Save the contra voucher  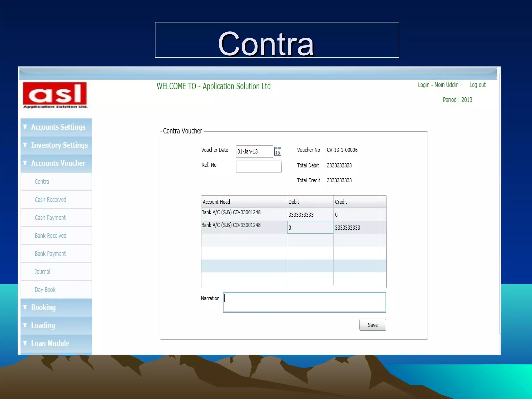tap(373, 325)
